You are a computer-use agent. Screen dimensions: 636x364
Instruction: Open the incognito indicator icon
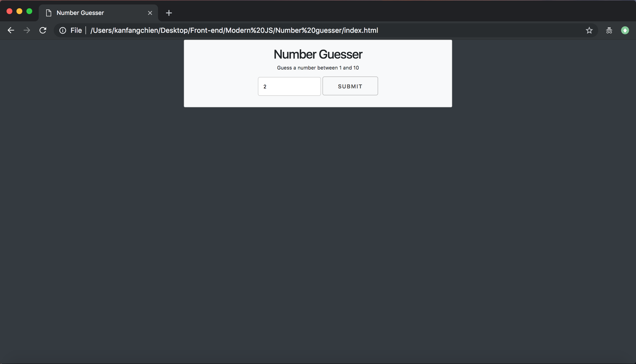point(609,30)
